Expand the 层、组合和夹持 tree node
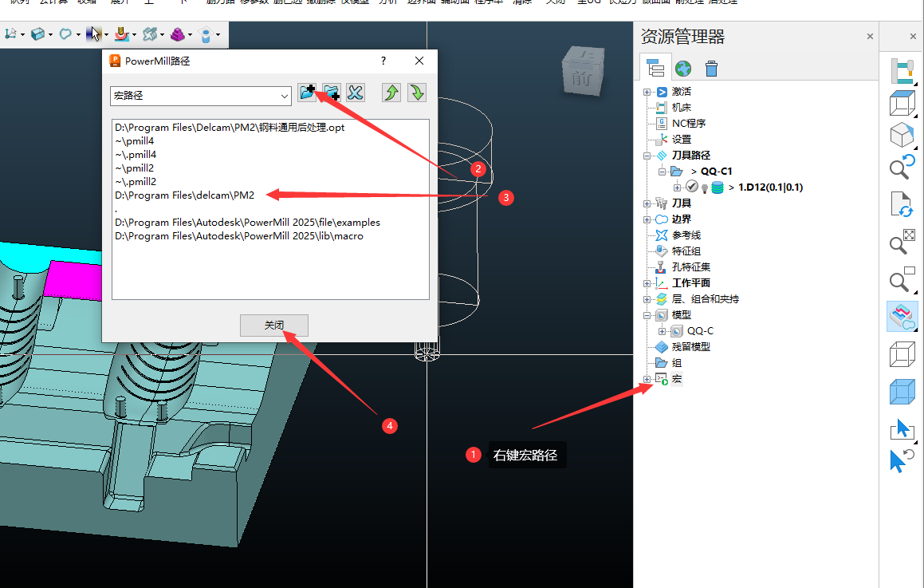 pos(647,299)
